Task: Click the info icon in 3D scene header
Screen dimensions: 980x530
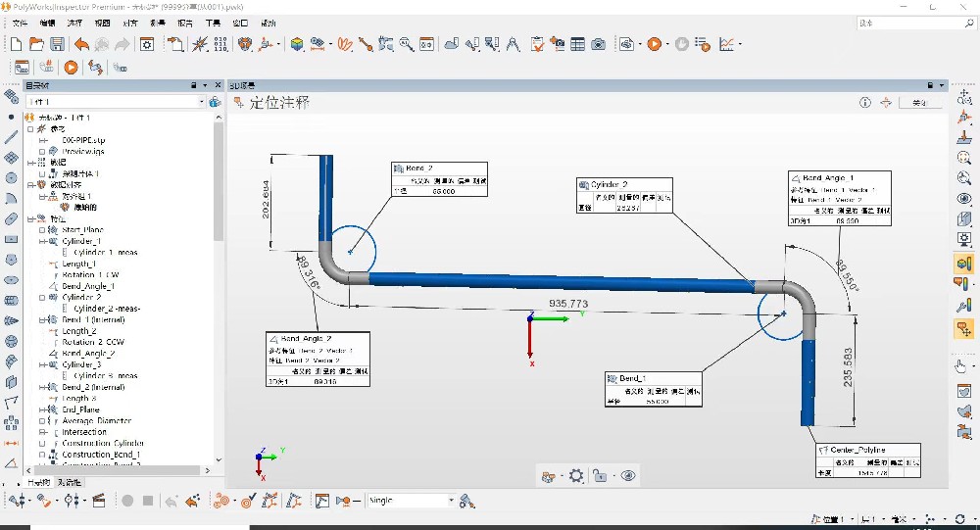Action: 865,102
